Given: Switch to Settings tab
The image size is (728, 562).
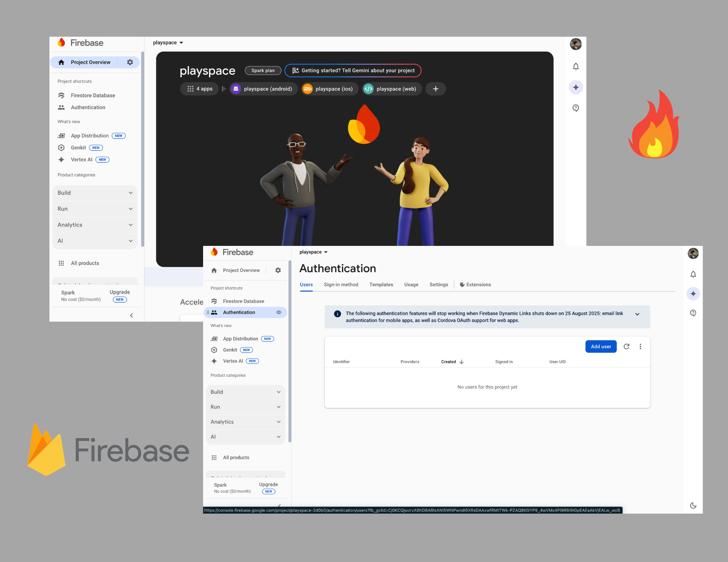Looking at the screenshot, I should 439,285.
